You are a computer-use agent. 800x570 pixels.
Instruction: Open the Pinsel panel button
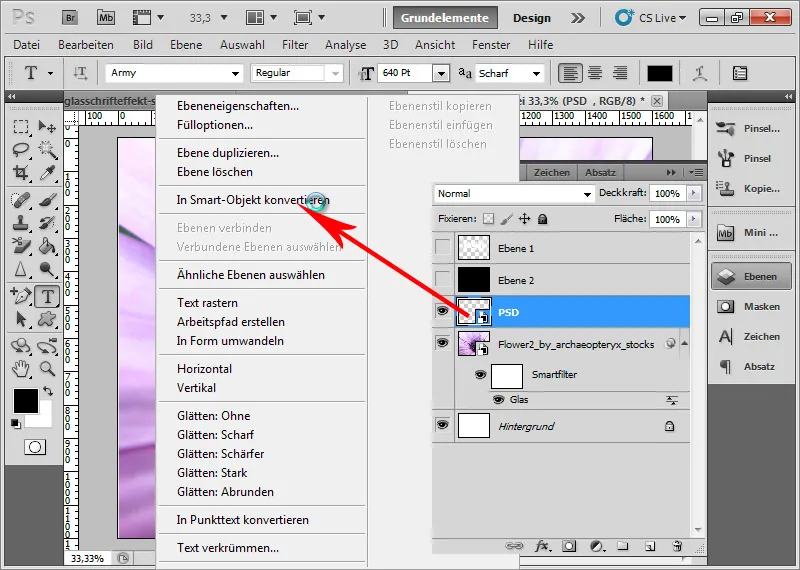pos(751,158)
